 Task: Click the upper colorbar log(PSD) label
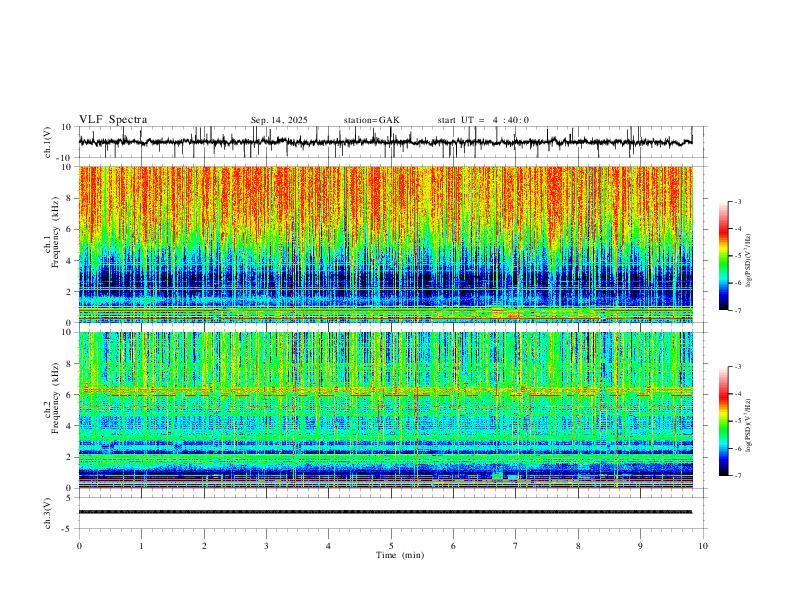click(x=749, y=260)
